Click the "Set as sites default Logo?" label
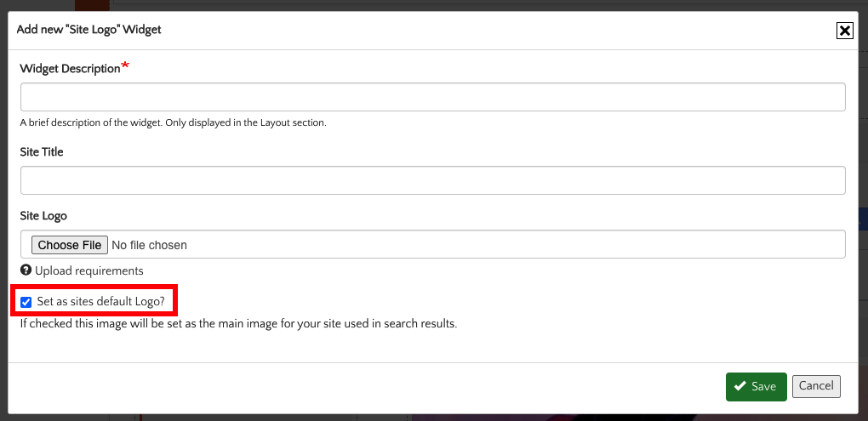This screenshot has width=868, height=421. 100,301
